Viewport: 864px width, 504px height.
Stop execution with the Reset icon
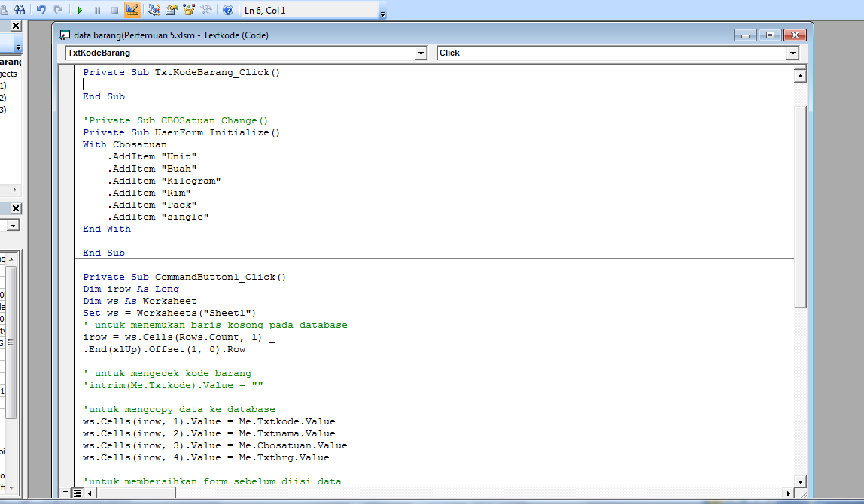114,10
